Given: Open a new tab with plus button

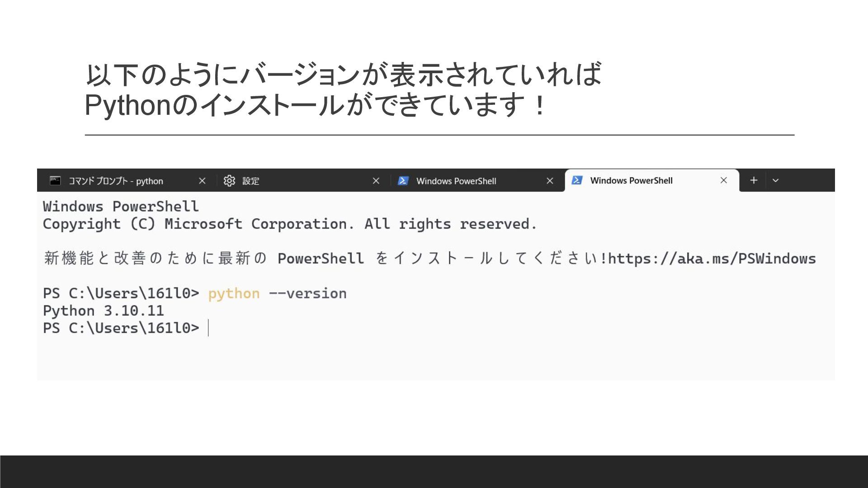Looking at the screenshot, I should (x=754, y=180).
